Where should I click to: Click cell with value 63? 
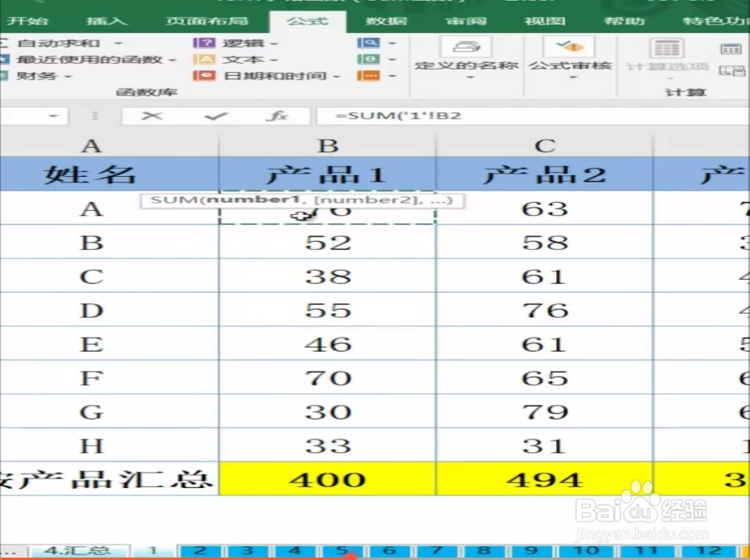pos(545,208)
